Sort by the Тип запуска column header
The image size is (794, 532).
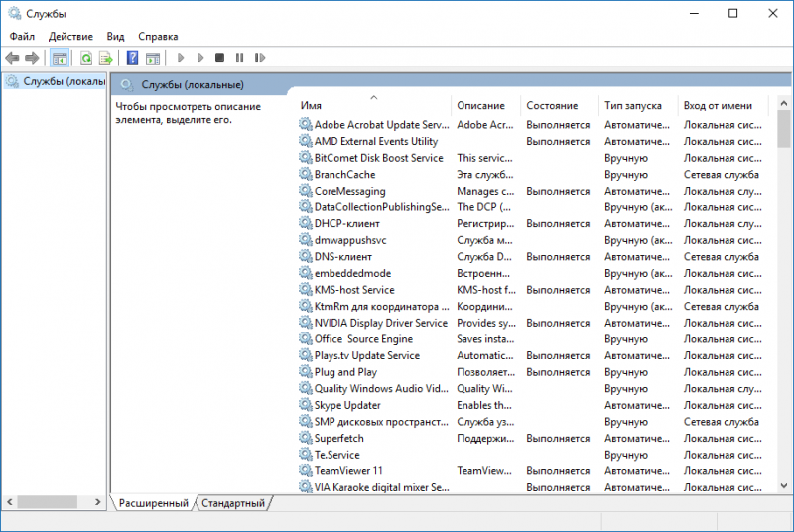tap(637, 106)
